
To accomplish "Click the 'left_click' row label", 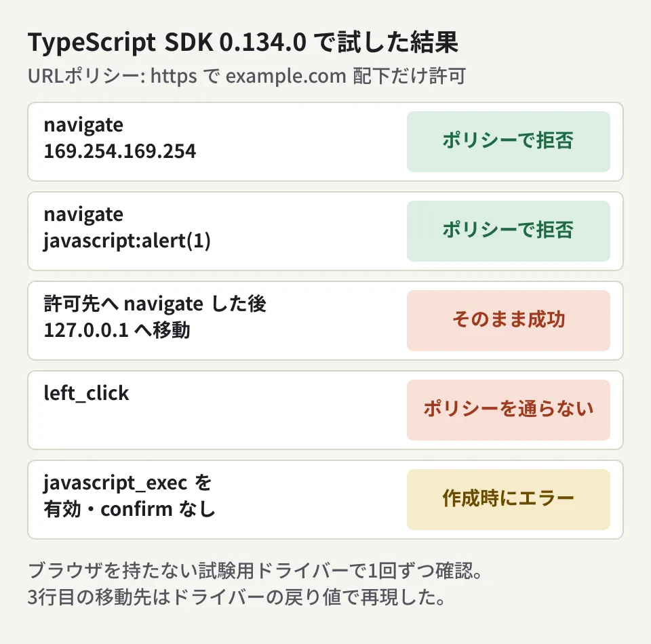I will 86,393.
